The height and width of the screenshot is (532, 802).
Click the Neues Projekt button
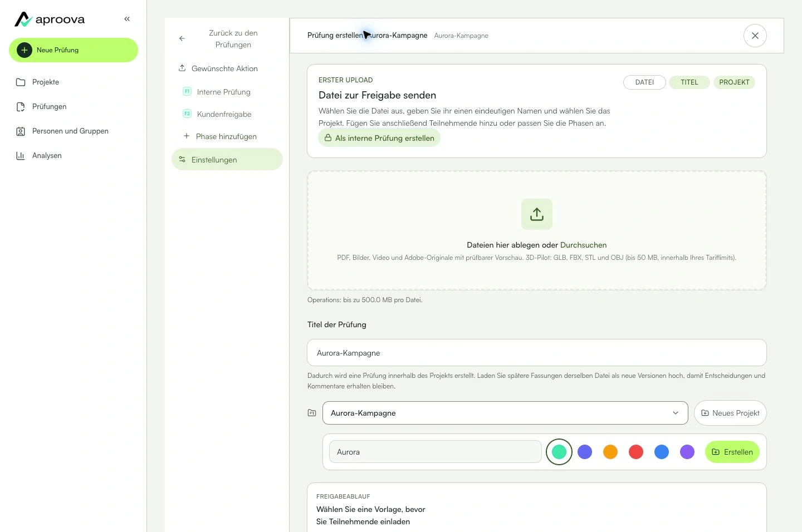[x=730, y=413]
